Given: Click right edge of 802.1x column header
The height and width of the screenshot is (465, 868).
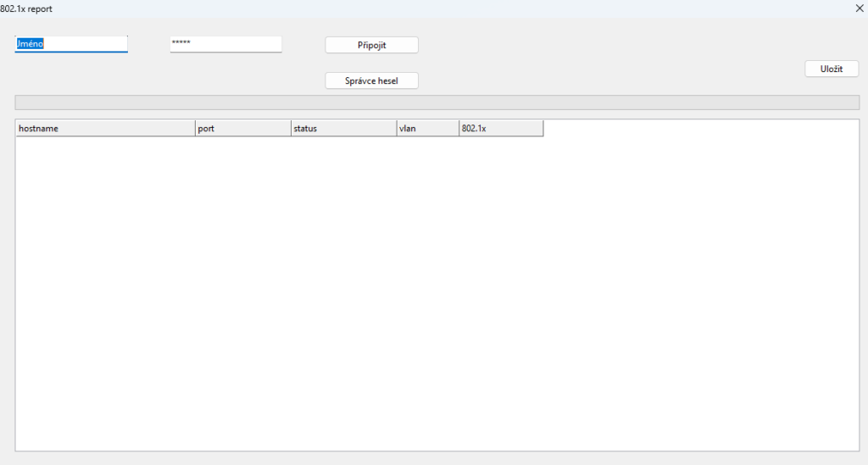Looking at the screenshot, I should pos(542,129).
